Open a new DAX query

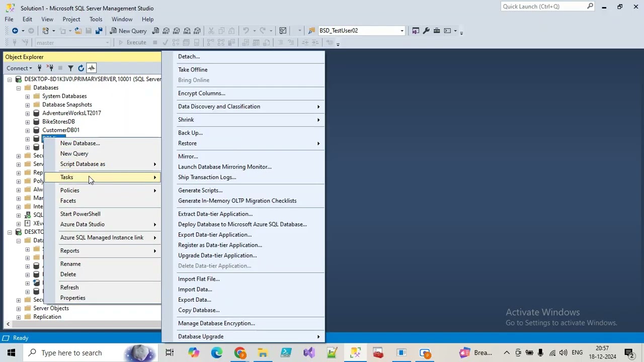tap(198, 31)
